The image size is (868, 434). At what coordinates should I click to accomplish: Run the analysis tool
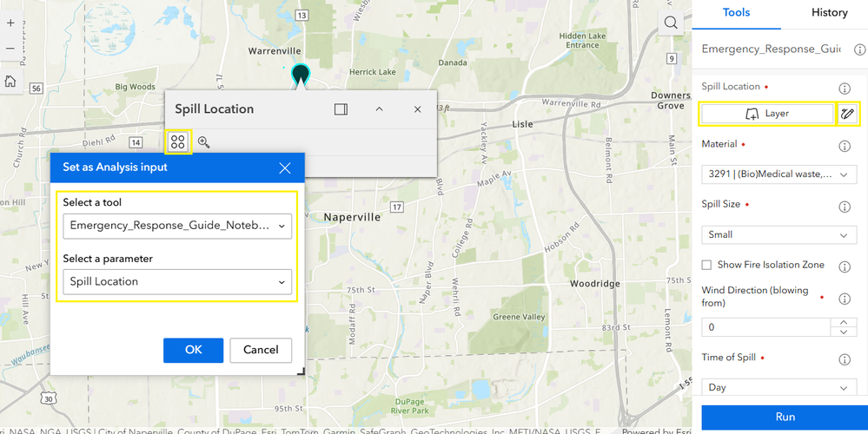click(785, 417)
